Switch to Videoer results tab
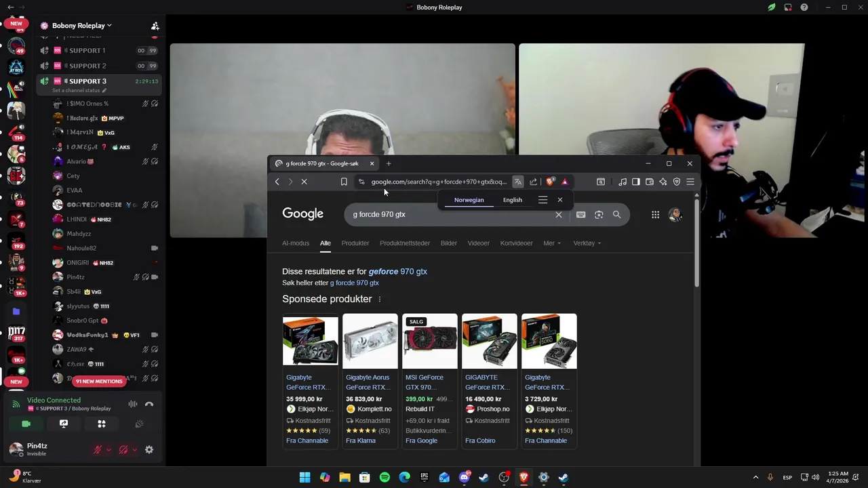 click(478, 243)
